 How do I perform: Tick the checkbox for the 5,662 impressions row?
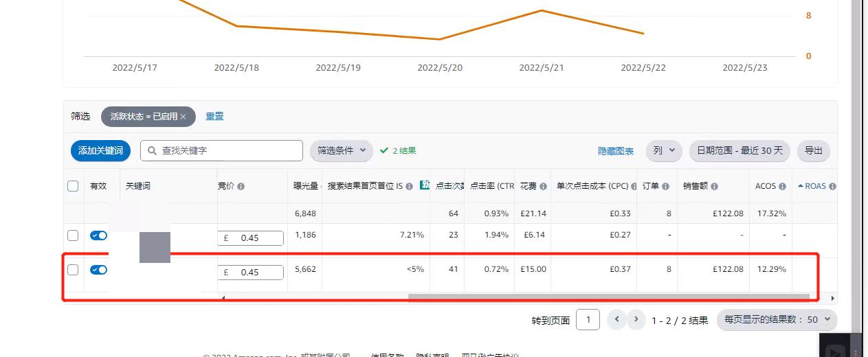[x=73, y=270]
